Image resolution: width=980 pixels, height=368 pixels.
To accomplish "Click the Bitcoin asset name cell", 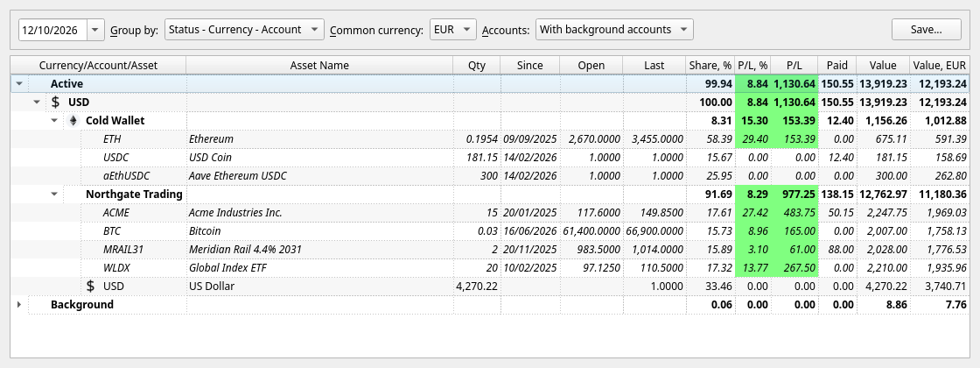I will pyautogui.click(x=319, y=231).
